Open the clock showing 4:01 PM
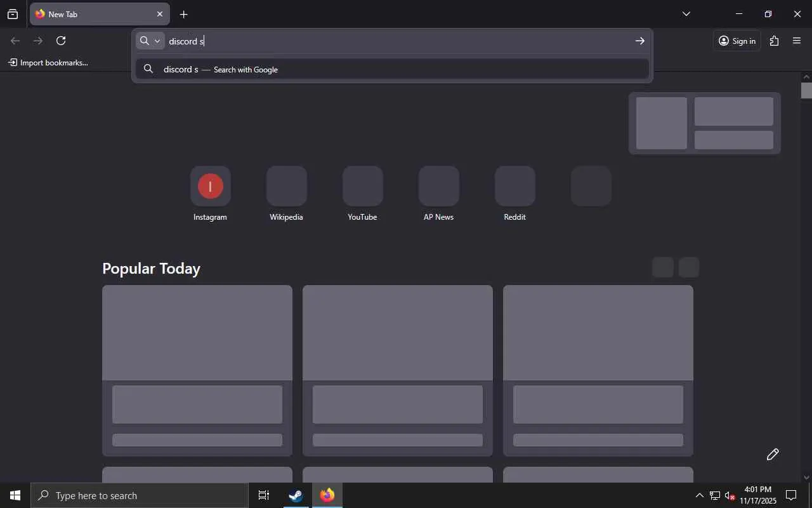 pos(758,495)
